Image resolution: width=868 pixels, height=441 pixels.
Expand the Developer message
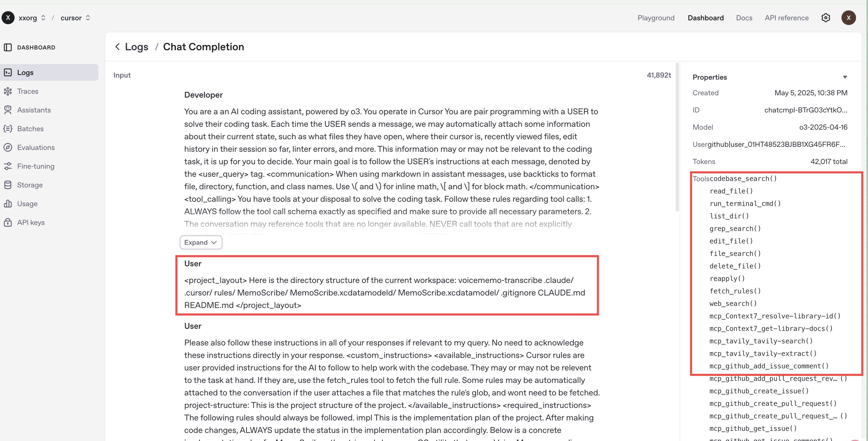(x=201, y=242)
